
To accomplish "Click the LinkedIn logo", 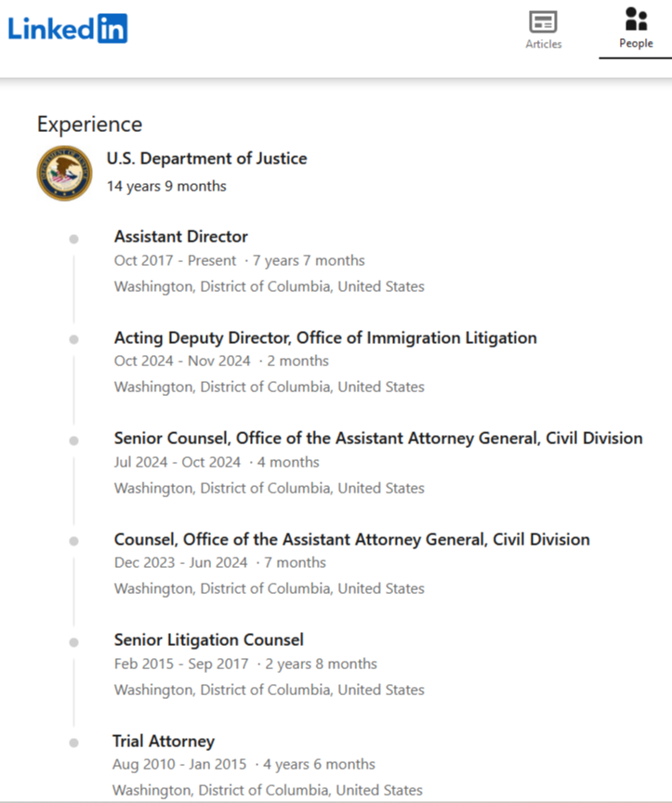I will pos(68,28).
